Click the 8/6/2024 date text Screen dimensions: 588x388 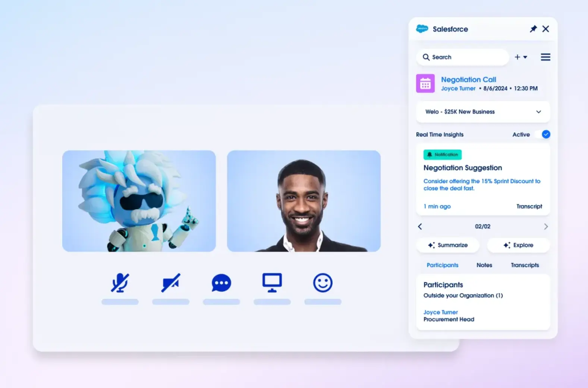click(x=496, y=88)
